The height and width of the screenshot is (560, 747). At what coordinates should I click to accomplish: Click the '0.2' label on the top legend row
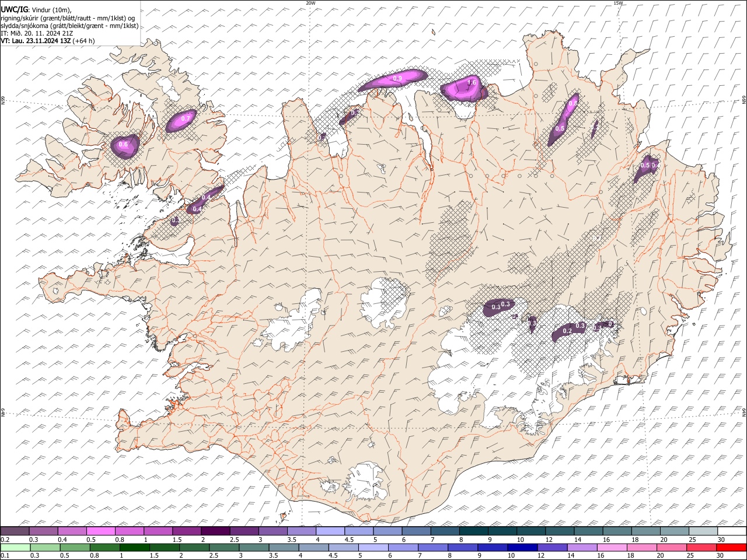coord(5,539)
